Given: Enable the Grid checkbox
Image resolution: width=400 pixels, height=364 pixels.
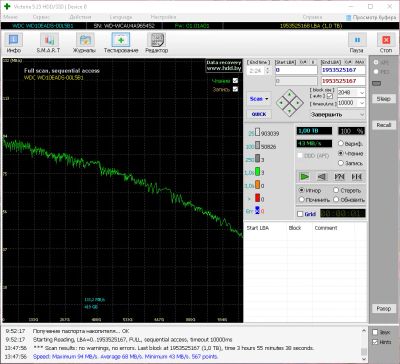Looking at the screenshot, I should 300,214.
